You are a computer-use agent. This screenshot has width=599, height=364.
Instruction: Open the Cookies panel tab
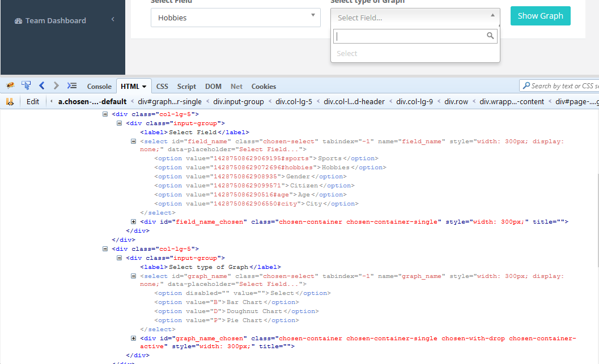(x=264, y=86)
